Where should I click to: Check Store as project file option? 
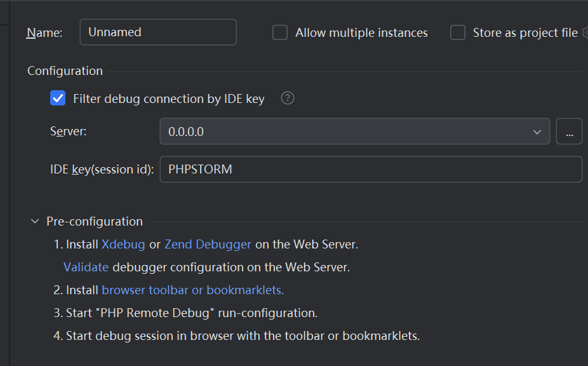tap(458, 32)
